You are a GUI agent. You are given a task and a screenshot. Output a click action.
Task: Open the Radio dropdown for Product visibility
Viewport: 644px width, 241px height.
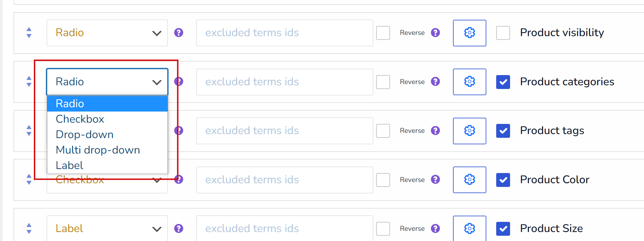[107, 33]
